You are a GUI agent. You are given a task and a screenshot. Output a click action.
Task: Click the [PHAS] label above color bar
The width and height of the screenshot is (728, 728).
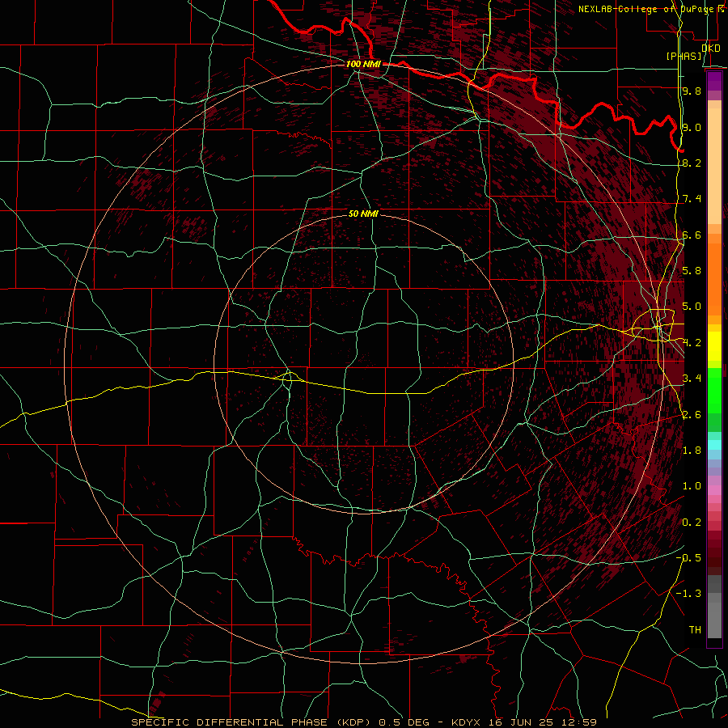pyautogui.click(x=684, y=56)
